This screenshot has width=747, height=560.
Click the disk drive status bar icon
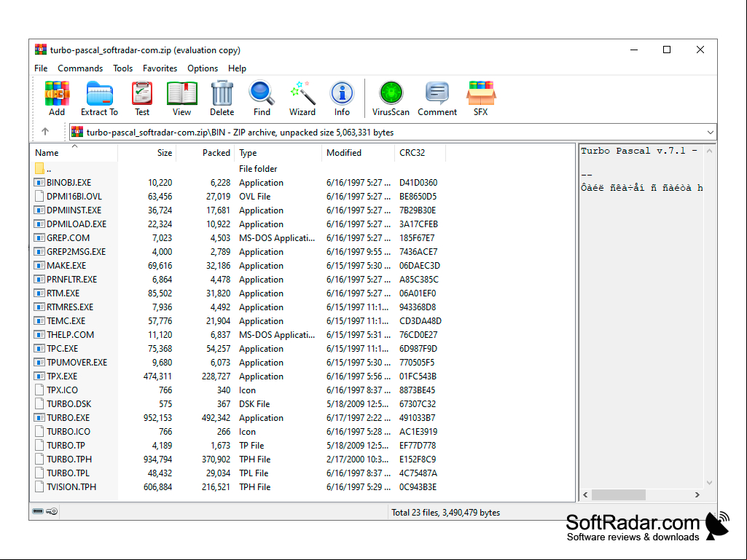38,511
